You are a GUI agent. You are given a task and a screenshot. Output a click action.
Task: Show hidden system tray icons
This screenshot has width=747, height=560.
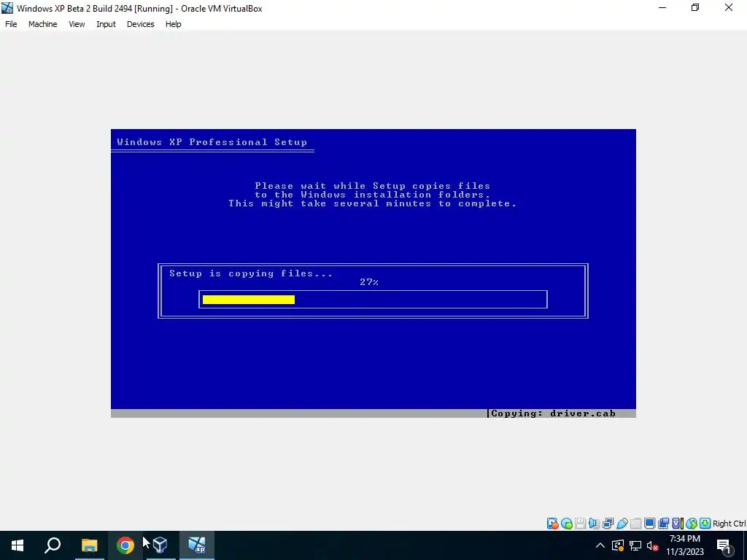600,545
